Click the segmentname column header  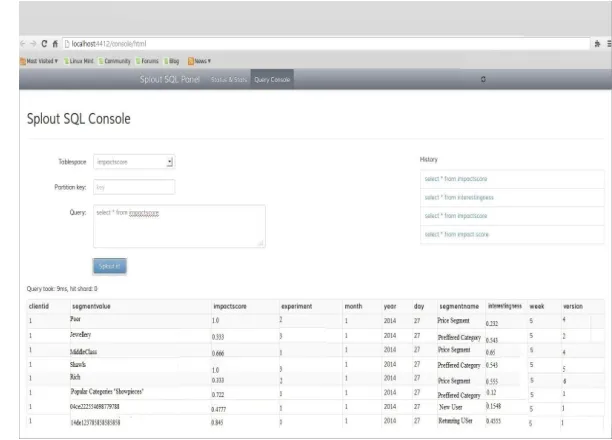point(459,306)
